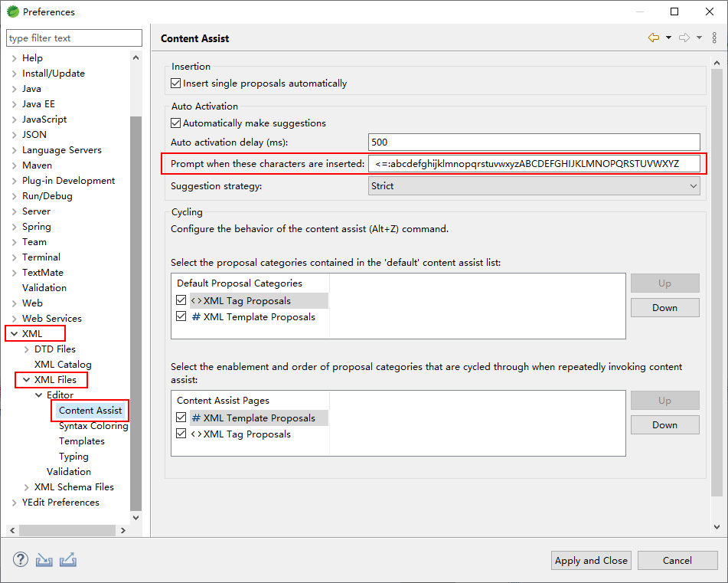This screenshot has width=728, height=583.
Task: Click the prompt characters input field
Action: pos(534,163)
